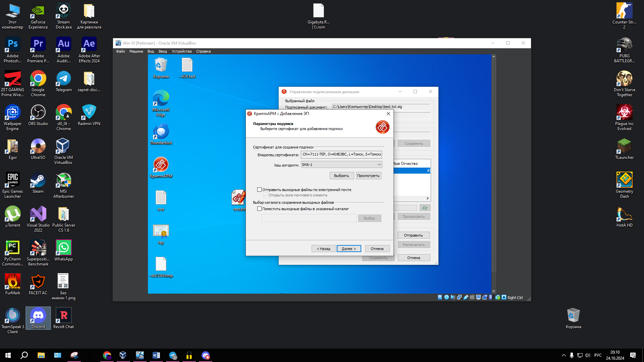The width and height of the screenshot is (644, 362).
Task: Select the Корзина icon inside the VM
Action: pos(161,68)
